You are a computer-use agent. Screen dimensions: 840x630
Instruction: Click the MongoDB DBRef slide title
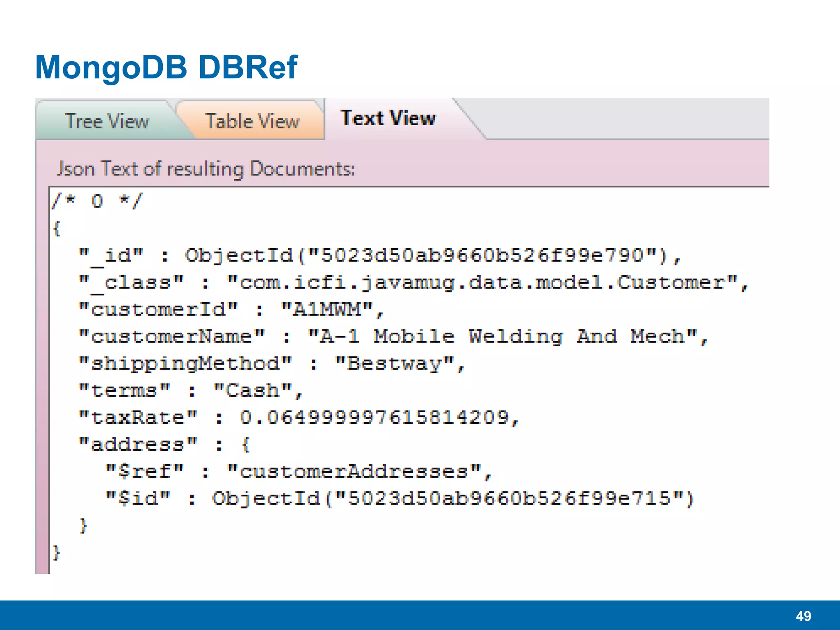[x=166, y=67]
